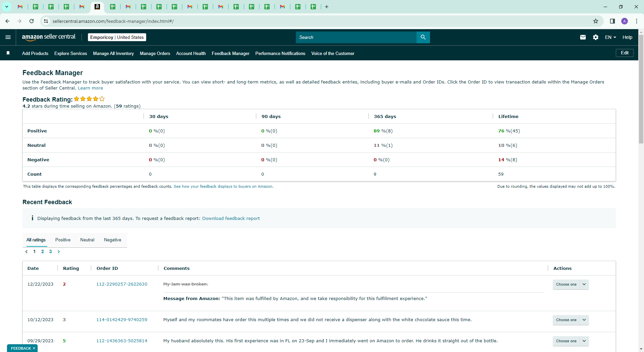Open order 114-0142429-9740259
Screen dimensions: 644x352
(122, 320)
